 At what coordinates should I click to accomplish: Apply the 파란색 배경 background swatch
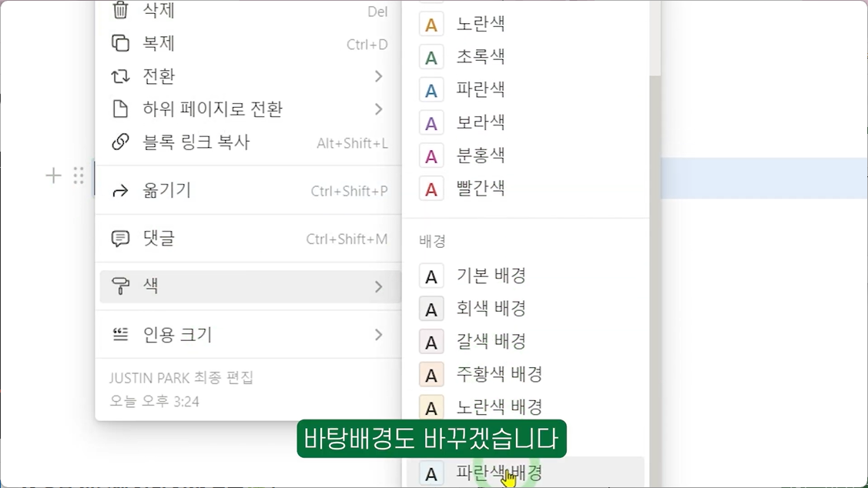click(431, 473)
